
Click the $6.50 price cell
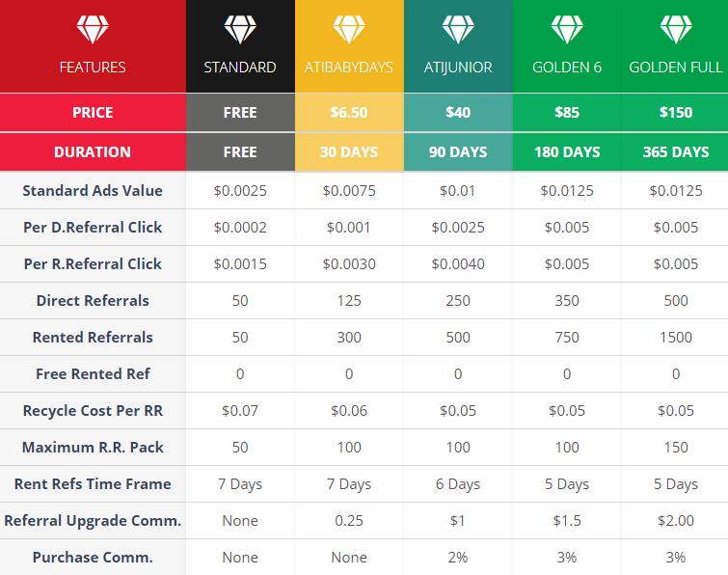(x=349, y=113)
